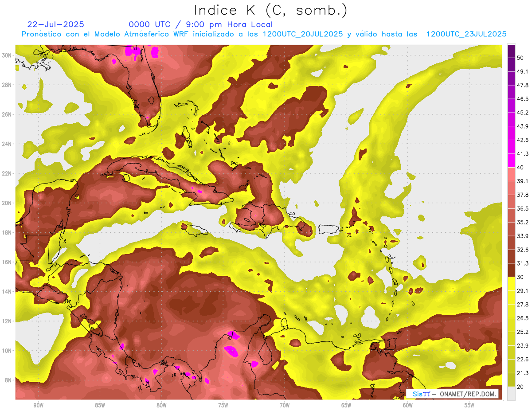This screenshot has width=532, height=411.
Task: Click the 90W longitude axis label
Action: [38, 405]
